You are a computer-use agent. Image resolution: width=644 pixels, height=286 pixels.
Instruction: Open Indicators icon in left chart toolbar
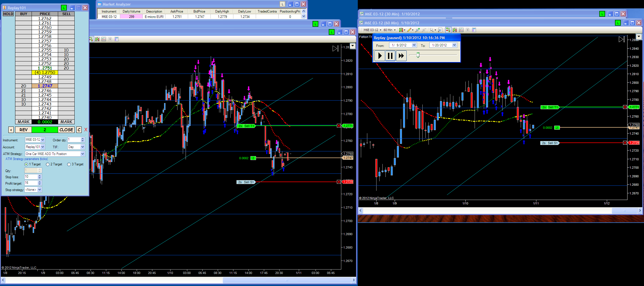click(x=104, y=39)
